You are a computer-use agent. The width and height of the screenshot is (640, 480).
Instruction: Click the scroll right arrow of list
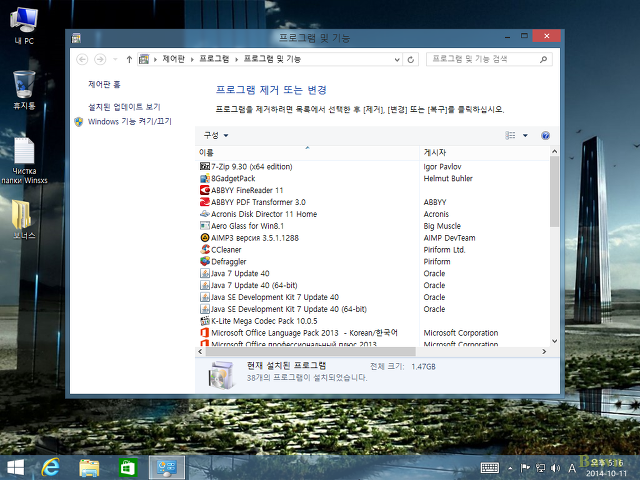[544, 351]
